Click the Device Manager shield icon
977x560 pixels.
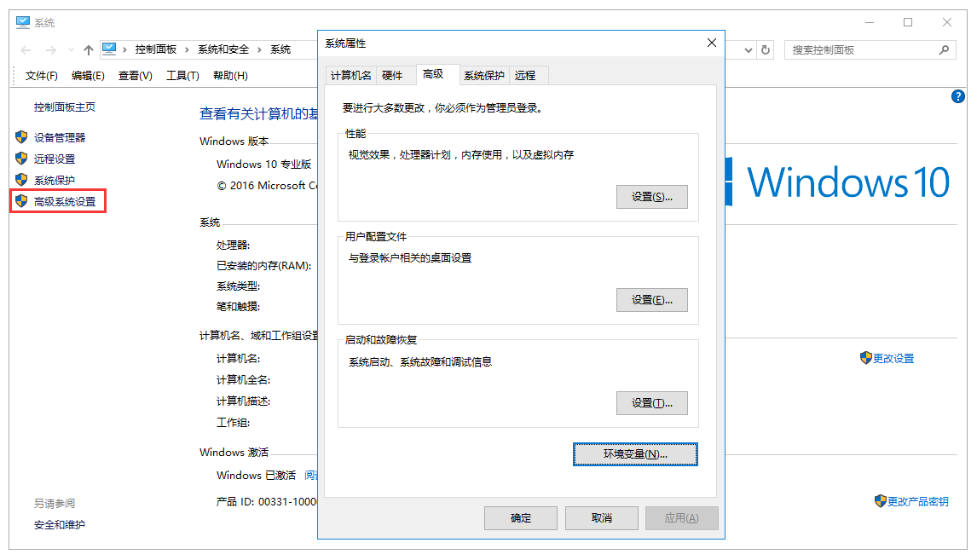click(x=22, y=137)
